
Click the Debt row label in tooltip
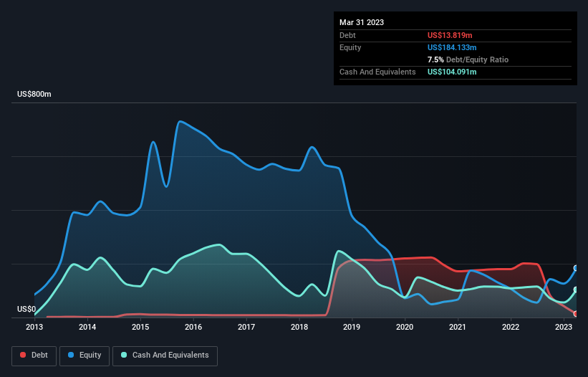pyautogui.click(x=347, y=35)
